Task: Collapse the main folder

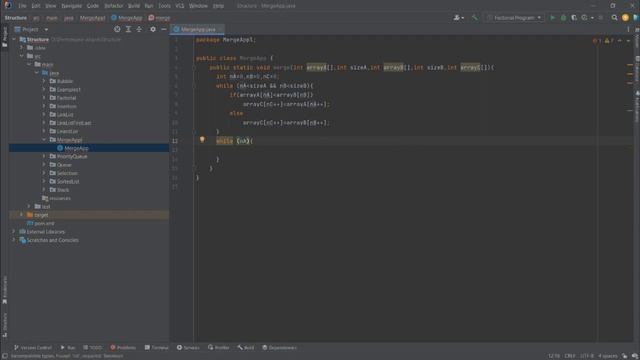Action: [29, 64]
